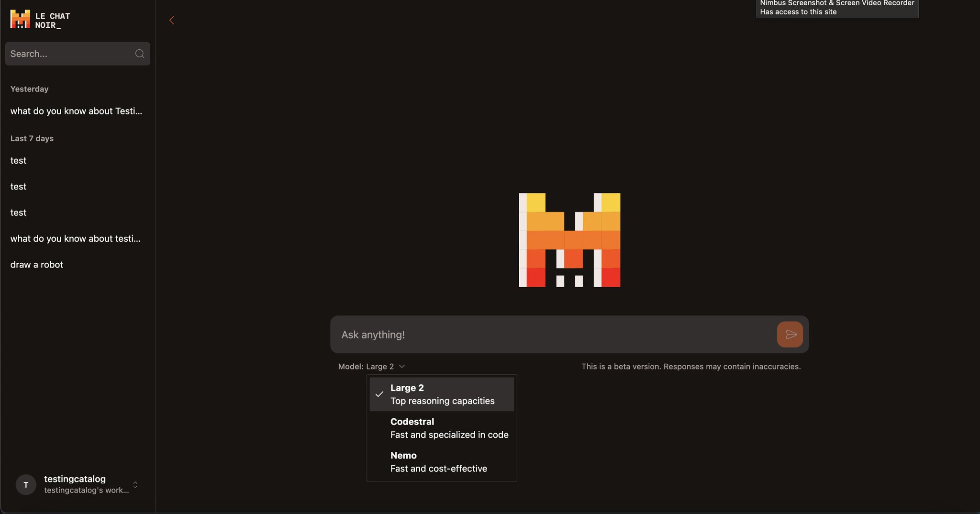Focus the 'Ask anything!' message field
Viewport: 980px width, 514px height.
point(555,335)
